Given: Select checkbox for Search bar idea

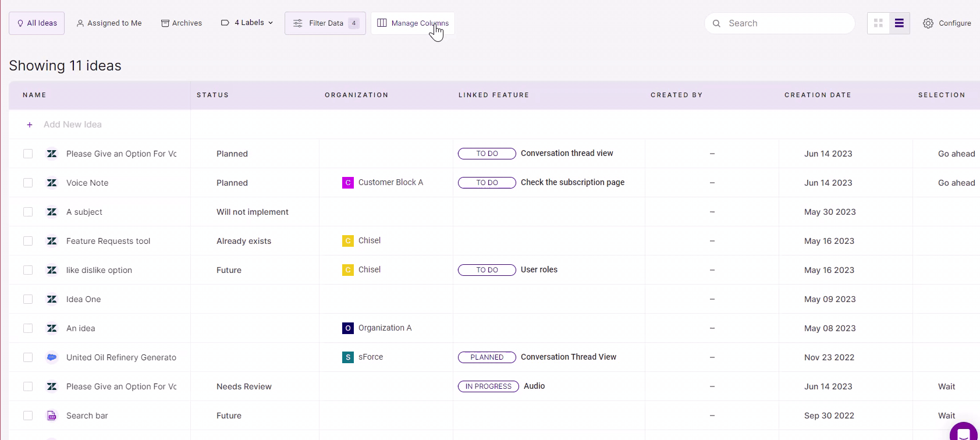Looking at the screenshot, I should tap(28, 416).
